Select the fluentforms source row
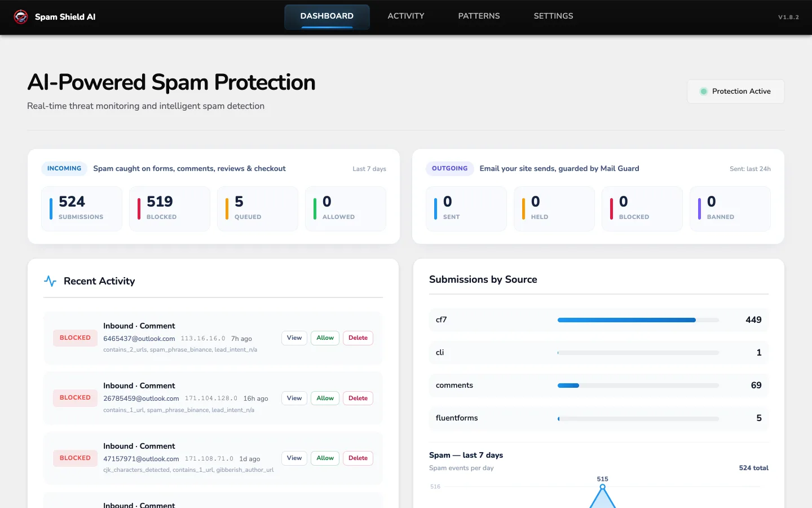This screenshot has width=812, height=508. (599, 418)
